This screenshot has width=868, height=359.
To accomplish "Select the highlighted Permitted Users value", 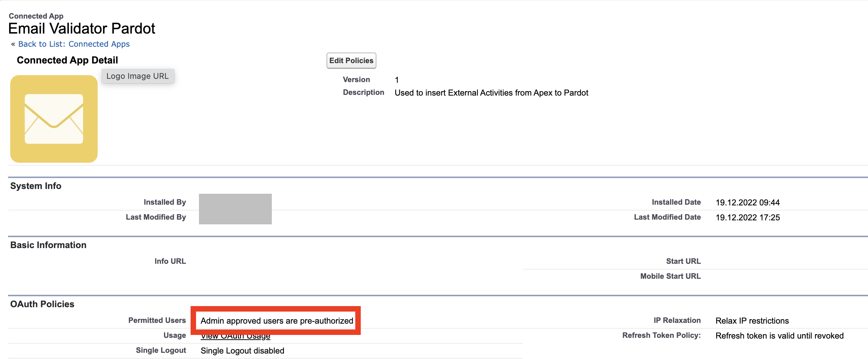I will [x=277, y=321].
